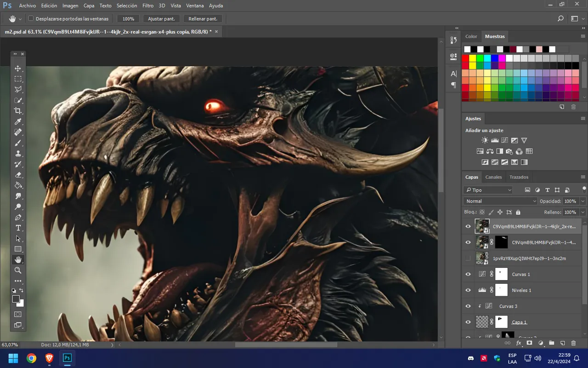Select the Rectangle shape tool

18,249
